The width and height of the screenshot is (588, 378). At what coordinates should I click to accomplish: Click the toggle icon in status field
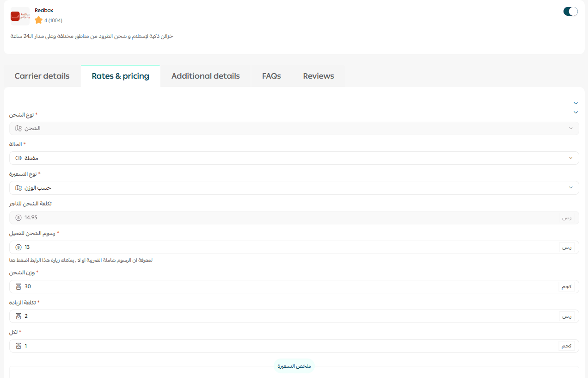point(18,158)
